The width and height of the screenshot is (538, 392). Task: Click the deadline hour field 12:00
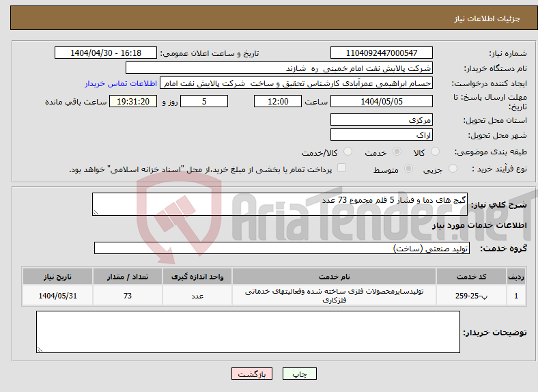tap(278, 101)
